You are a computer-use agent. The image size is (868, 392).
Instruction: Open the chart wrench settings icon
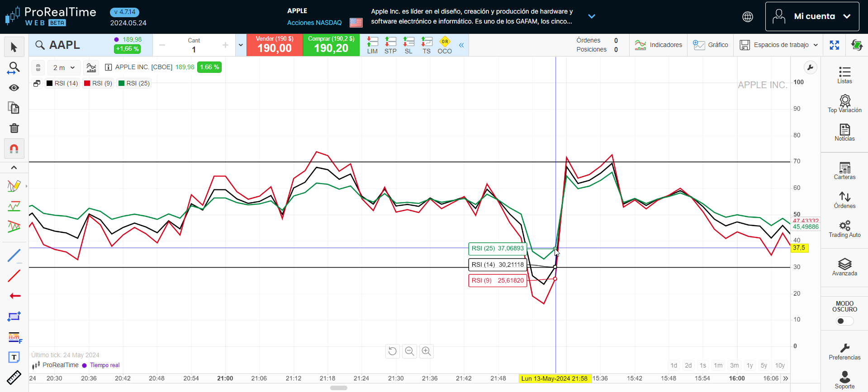pos(810,68)
